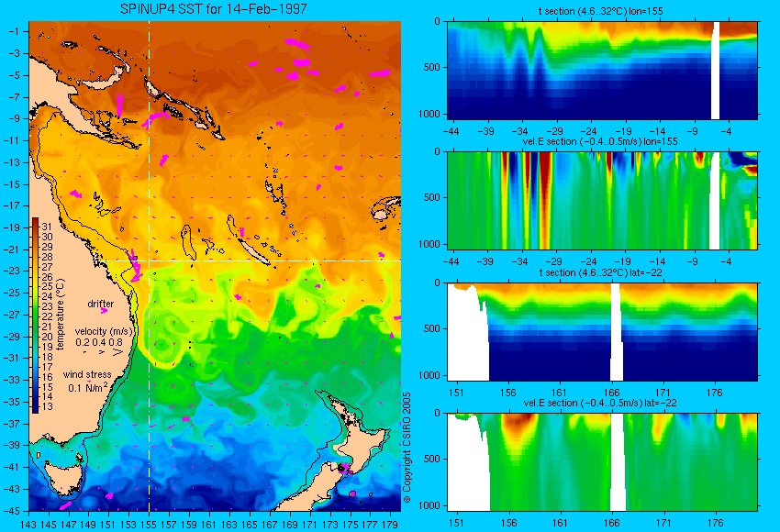Click the "155" longitude tick label under the SST map
780x532 pixels.
(149, 524)
